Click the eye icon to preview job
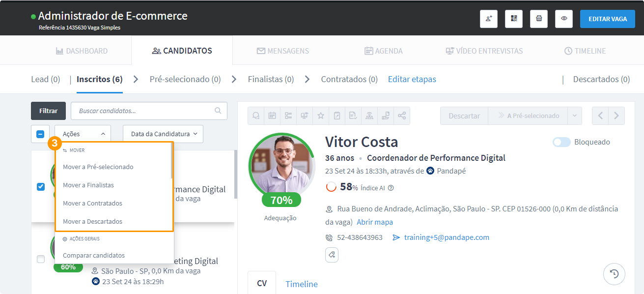The width and height of the screenshot is (644, 294). point(564,19)
